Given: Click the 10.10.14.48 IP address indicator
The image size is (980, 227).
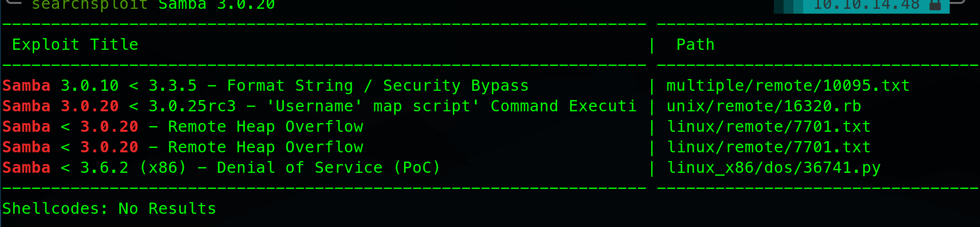Looking at the screenshot, I should 866,5.
